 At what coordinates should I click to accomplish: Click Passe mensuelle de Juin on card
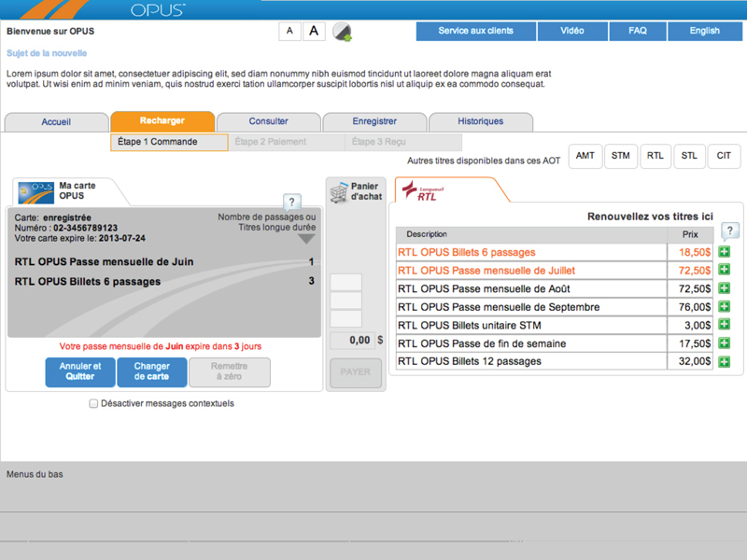pyautogui.click(x=104, y=261)
